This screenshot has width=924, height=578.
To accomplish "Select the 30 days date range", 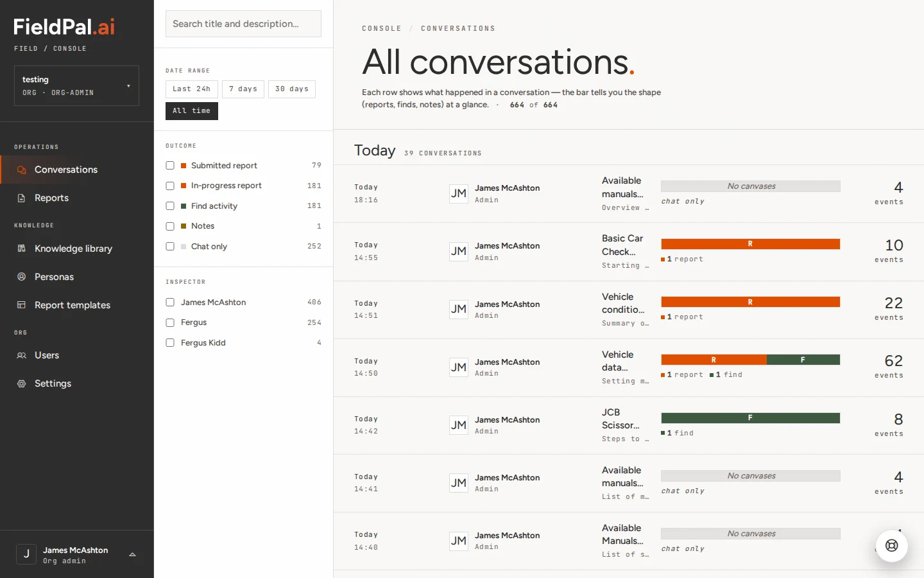I will 292,89.
